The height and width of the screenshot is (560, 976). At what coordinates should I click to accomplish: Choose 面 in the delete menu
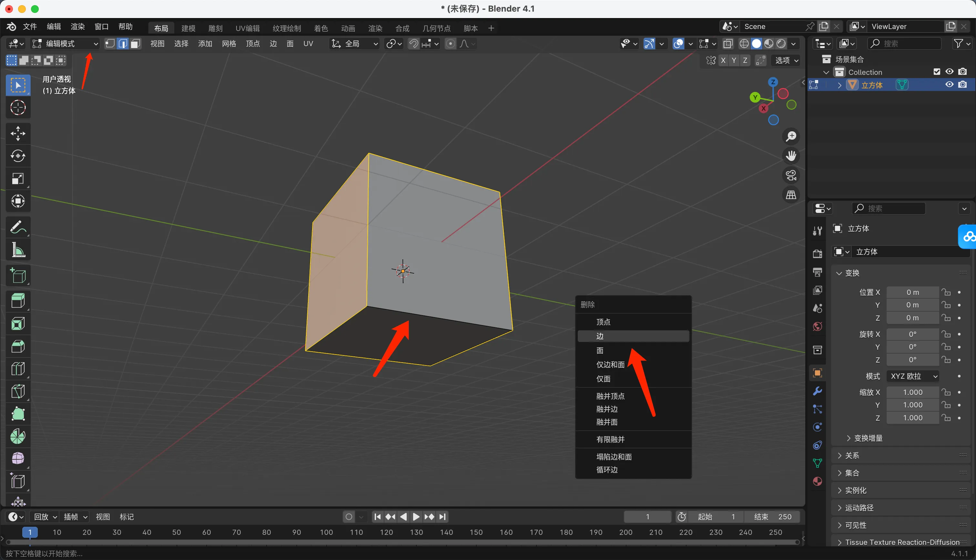(x=600, y=350)
